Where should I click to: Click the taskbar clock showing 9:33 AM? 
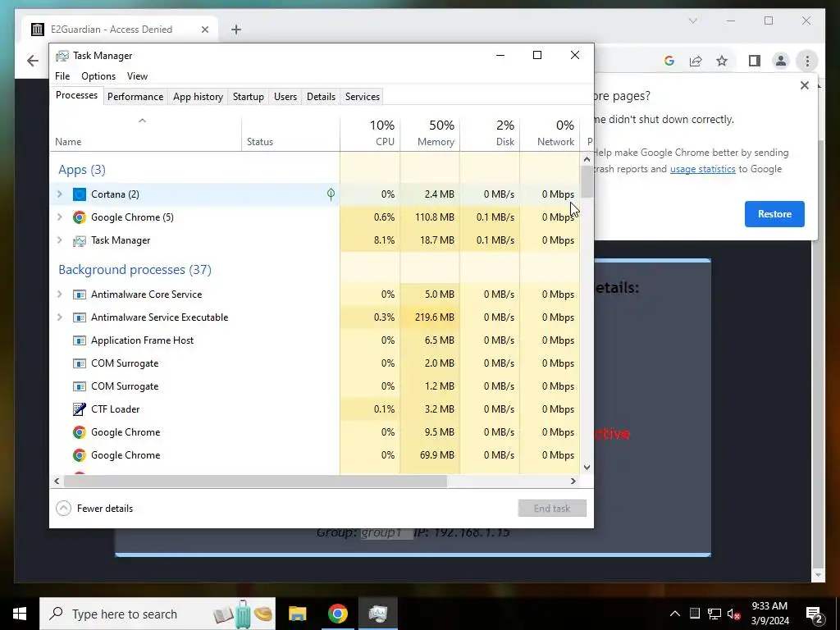769,614
